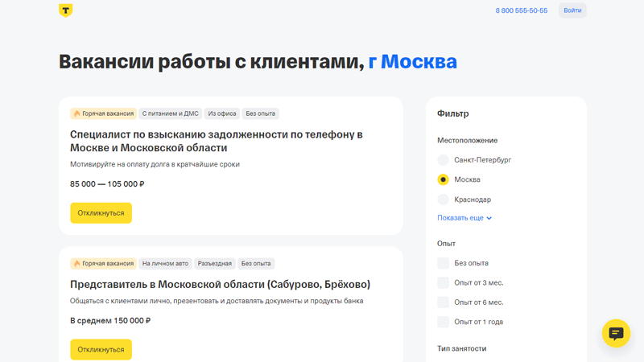The height and width of the screenshot is (362, 644).
Task: Check the Без опыта experience filter
Action: point(443,263)
